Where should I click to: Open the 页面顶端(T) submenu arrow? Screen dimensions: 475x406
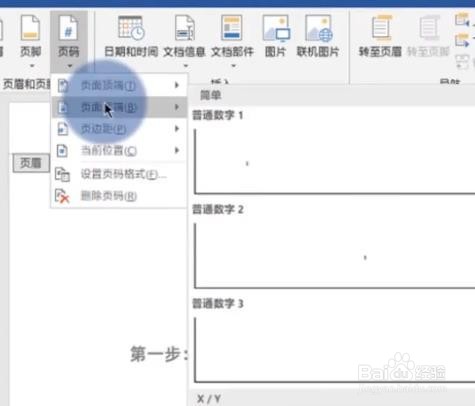[x=177, y=85]
